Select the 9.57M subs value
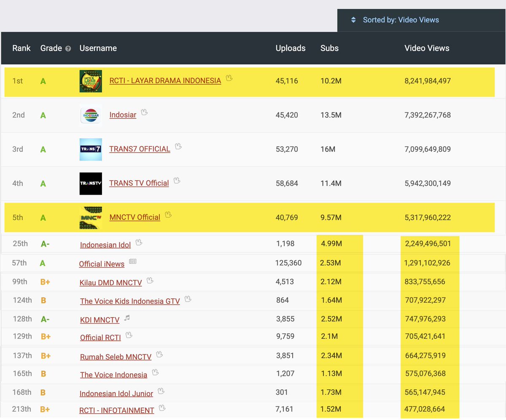The height and width of the screenshot is (420, 506). point(331,217)
